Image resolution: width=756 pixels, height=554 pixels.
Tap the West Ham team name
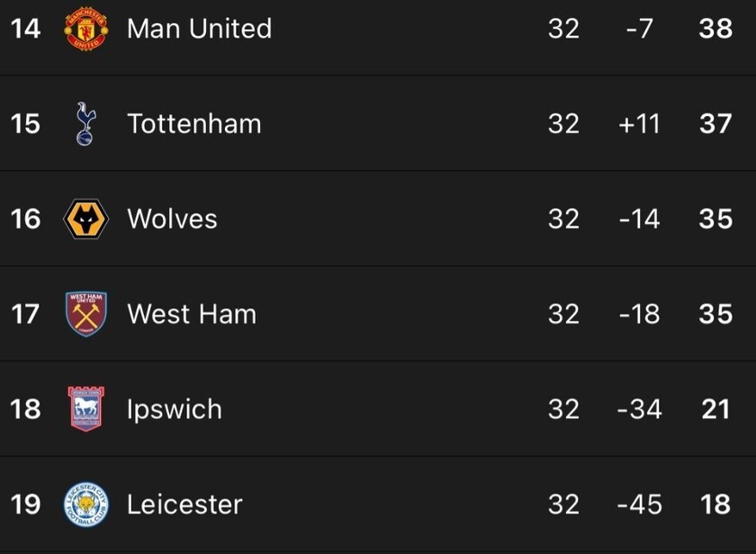pos(192,314)
